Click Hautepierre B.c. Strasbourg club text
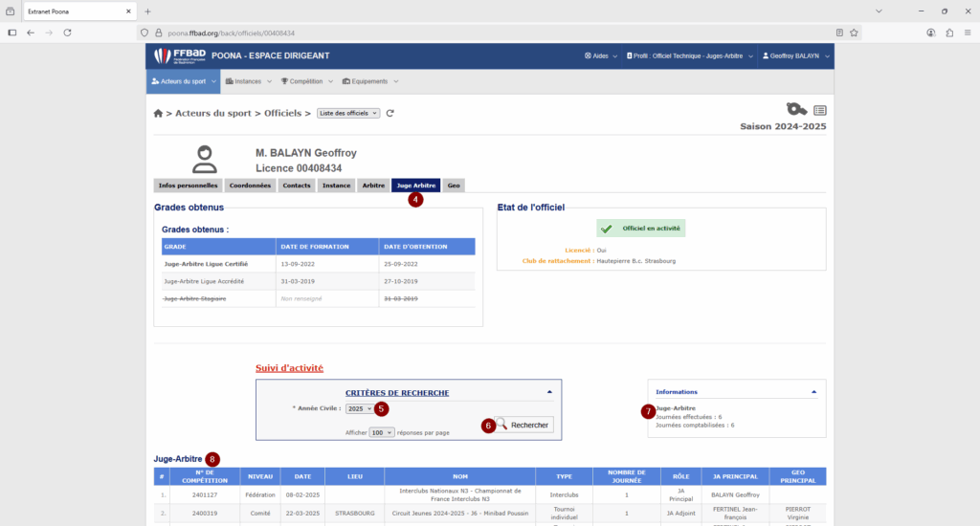 click(x=636, y=261)
